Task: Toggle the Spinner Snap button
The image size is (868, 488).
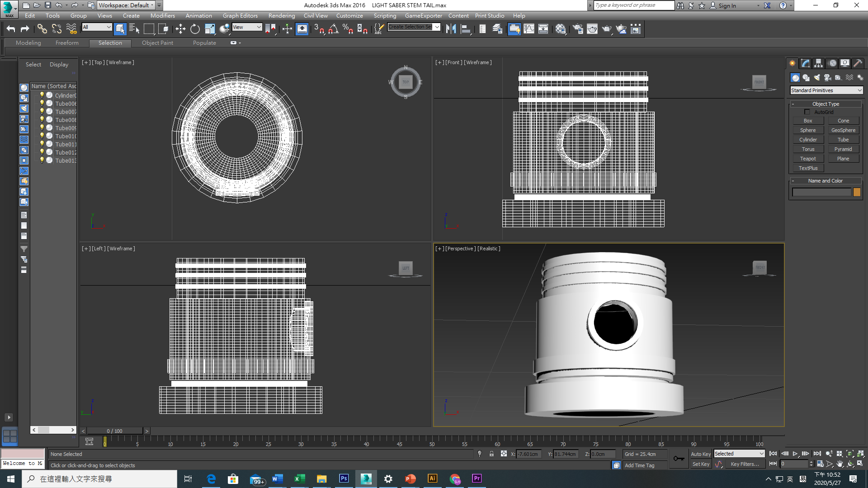Action: 363,29
